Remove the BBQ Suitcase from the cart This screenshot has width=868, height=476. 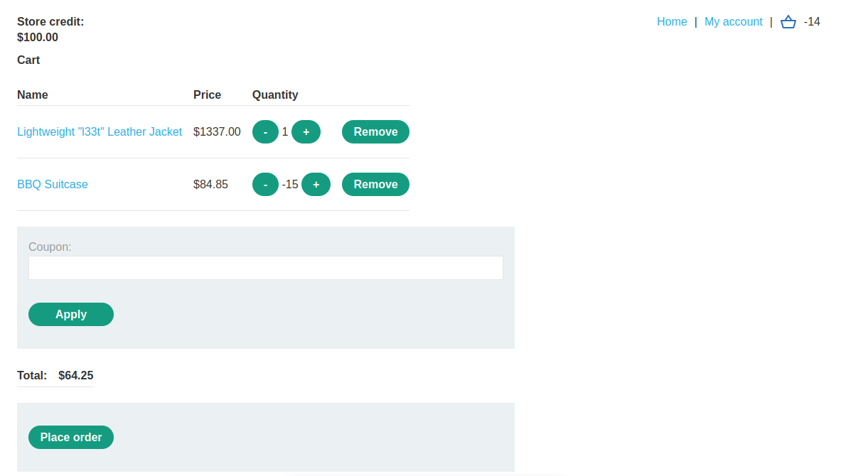click(x=375, y=185)
